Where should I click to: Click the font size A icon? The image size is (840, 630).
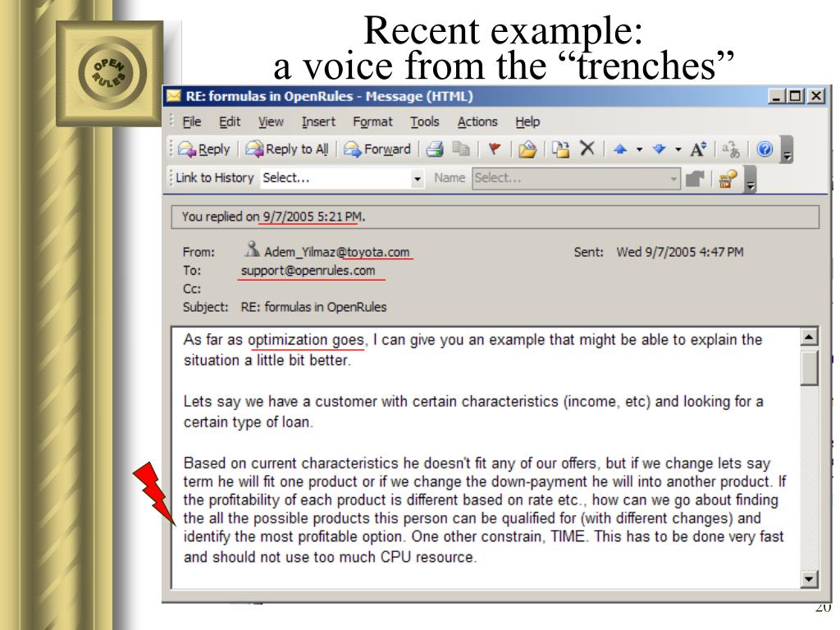[x=698, y=149]
